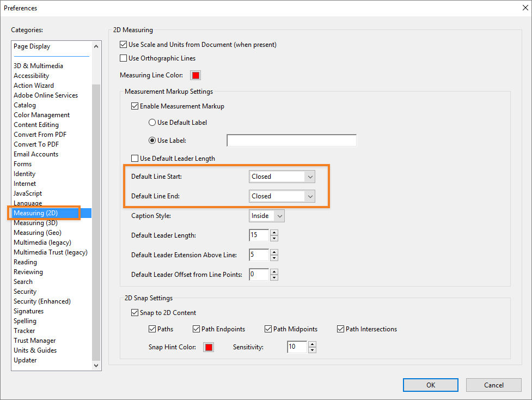Screen dimensions: 532x400
Task: Enable the Use Orthographic Lines checkbox
Action: tap(123, 58)
